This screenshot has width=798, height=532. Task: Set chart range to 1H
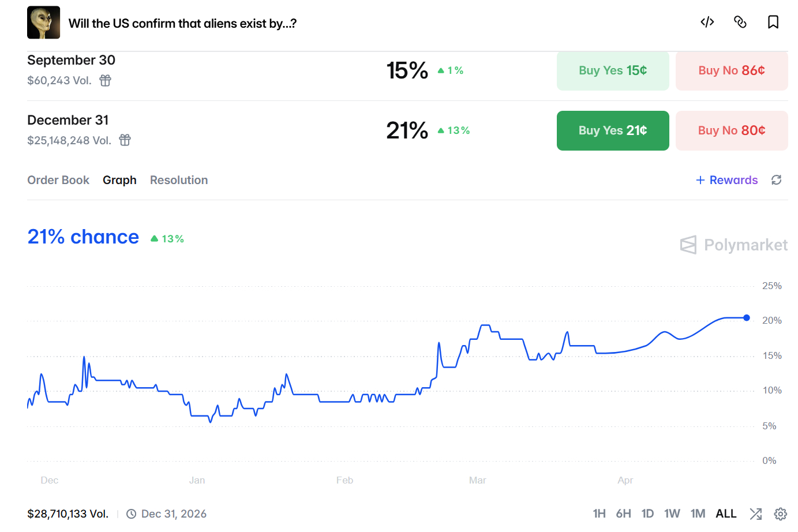pyautogui.click(x=600, y=514)
